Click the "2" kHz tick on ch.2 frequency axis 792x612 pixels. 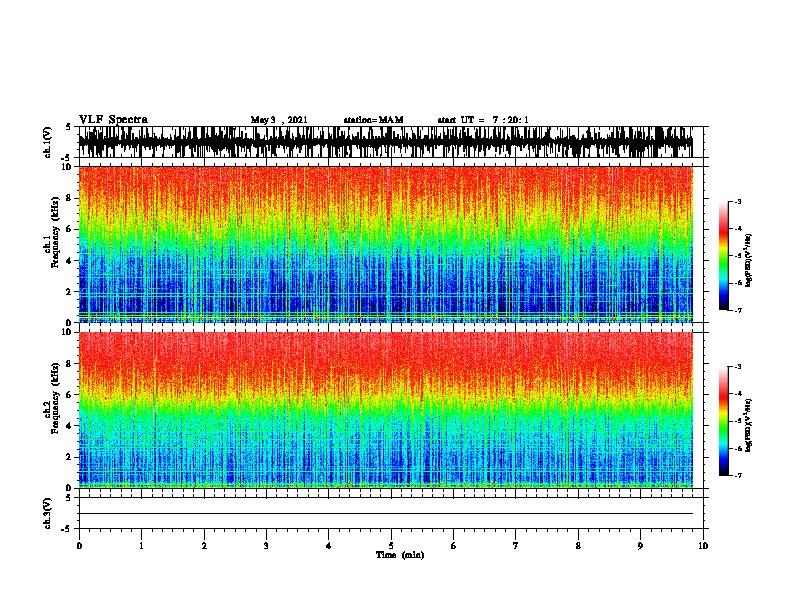pos(69,457)
